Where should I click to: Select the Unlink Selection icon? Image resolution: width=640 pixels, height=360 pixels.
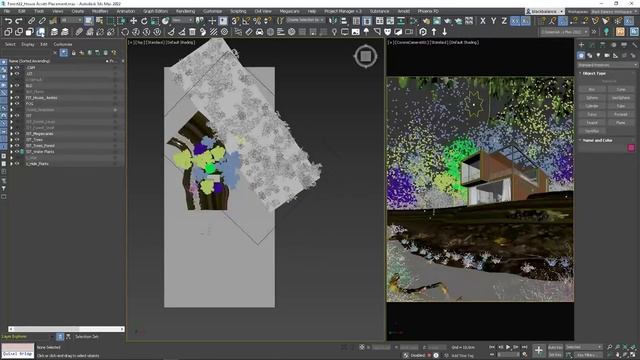click(x=42, y=20)
